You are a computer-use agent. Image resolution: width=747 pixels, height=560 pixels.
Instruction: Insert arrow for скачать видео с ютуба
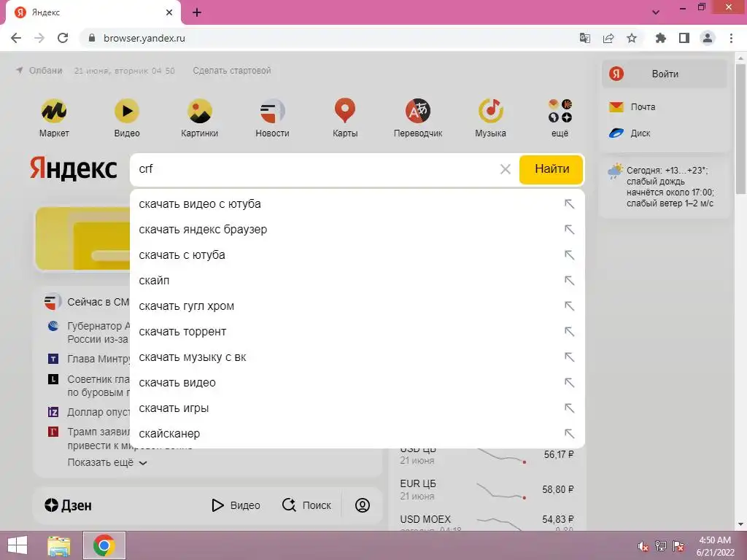click(569, 204)
